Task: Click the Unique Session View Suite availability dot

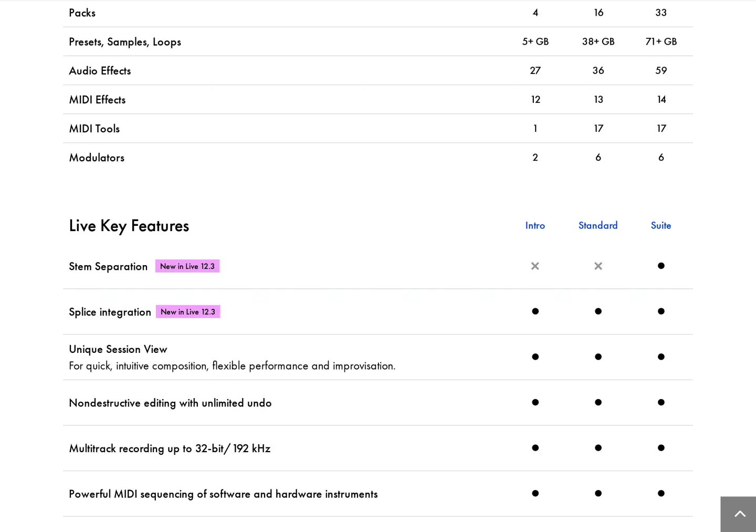Action: pos(661,357)
